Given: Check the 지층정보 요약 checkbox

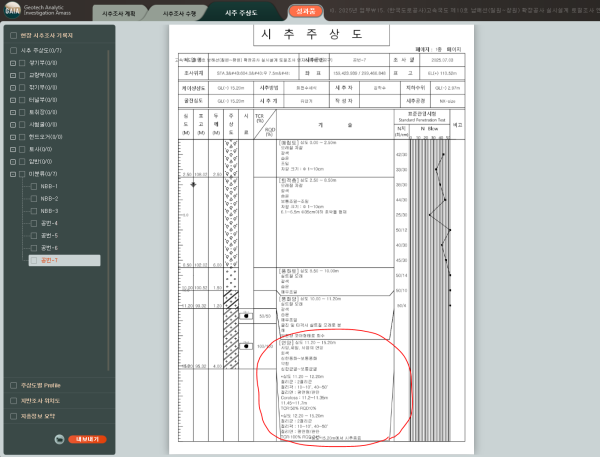Looking at the screenshot, I should [x=14, y=416].
